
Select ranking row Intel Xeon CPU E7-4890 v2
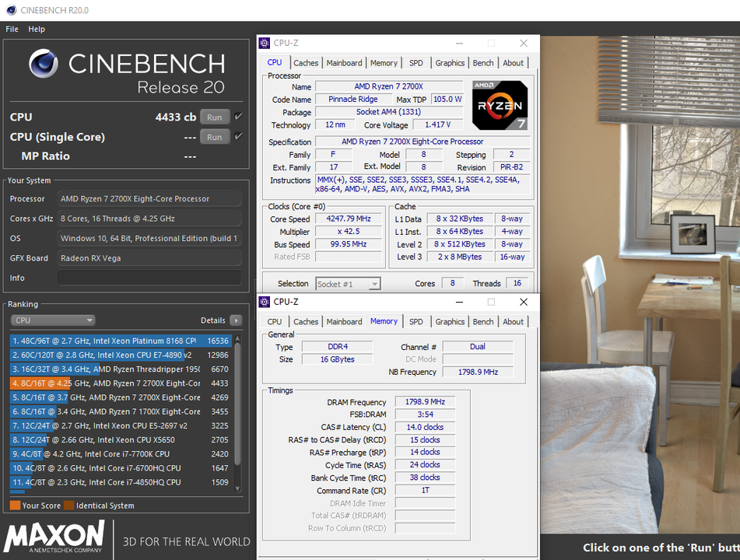[x=121, y=355]
